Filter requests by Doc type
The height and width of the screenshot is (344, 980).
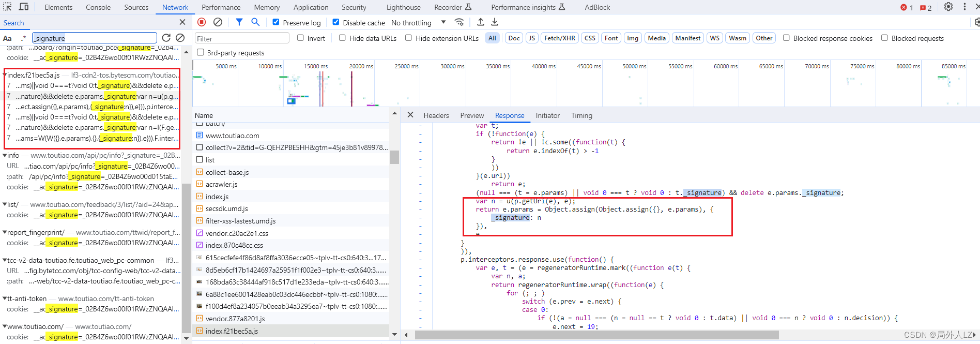[514, 38]
